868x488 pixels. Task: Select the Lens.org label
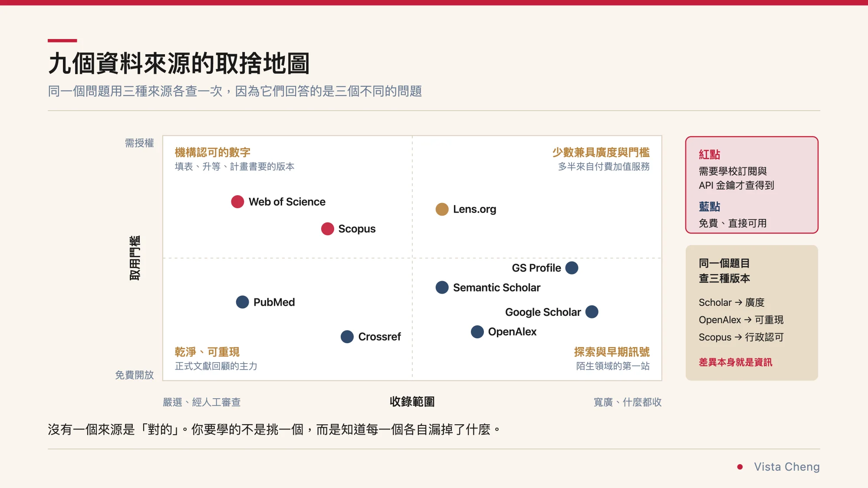click(x=474, y=209)
